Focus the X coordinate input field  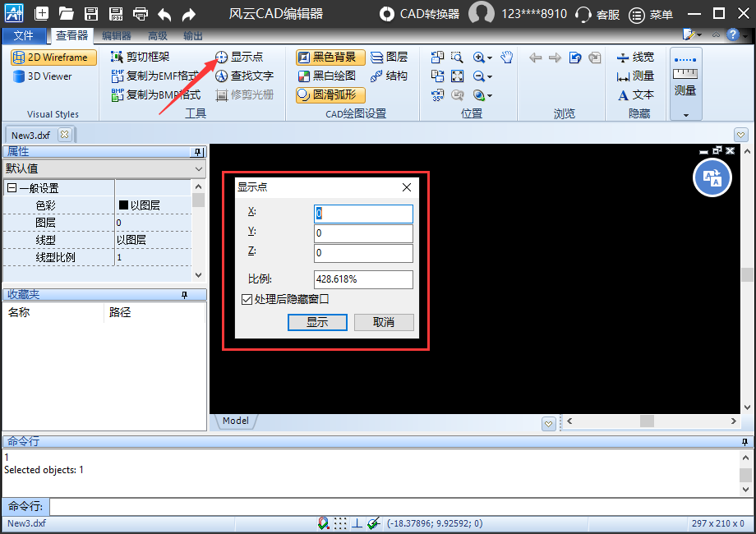(x=363, y=214)
